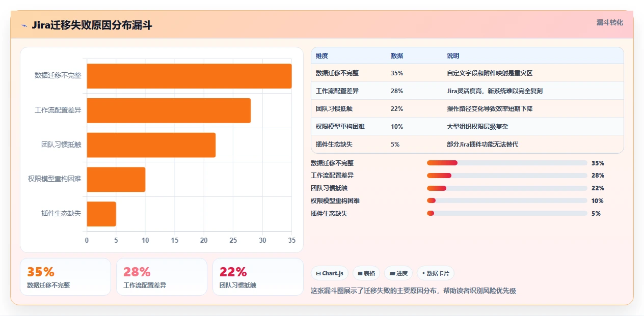This screenshot has width=644, height=316.
Task: Click the table cell Jira灵活度高，新系统难以完全复刻
Action: click(495, 91)
